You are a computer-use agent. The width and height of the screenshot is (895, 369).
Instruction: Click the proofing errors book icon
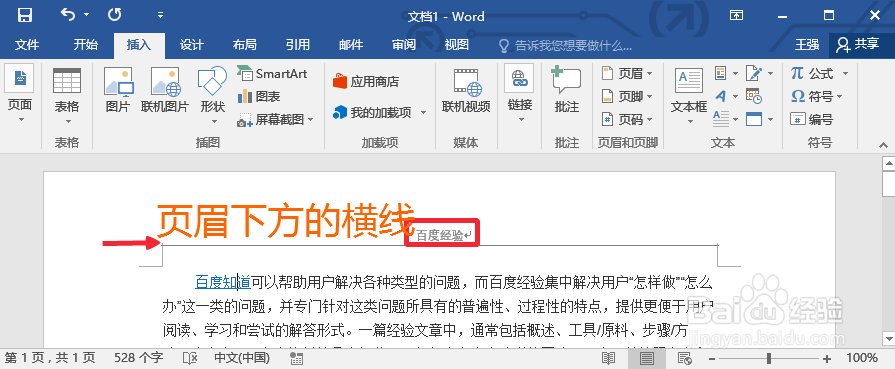tap(190, 358)
